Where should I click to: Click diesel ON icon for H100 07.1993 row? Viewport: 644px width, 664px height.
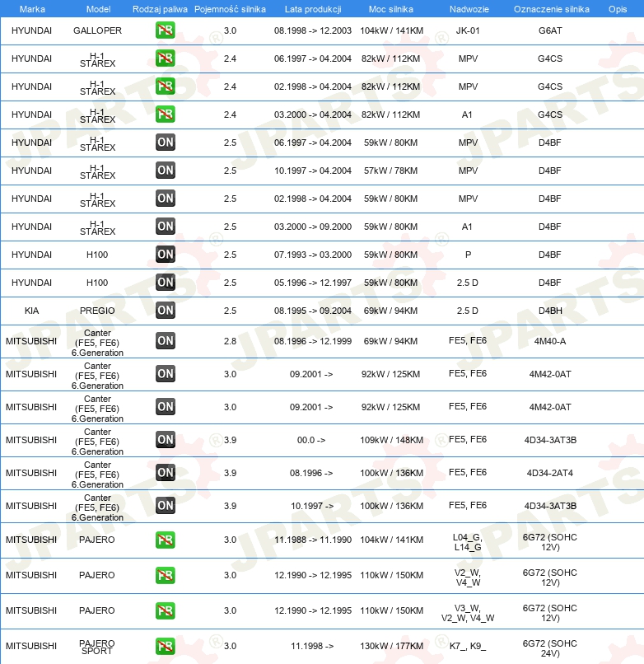point(166,254)
